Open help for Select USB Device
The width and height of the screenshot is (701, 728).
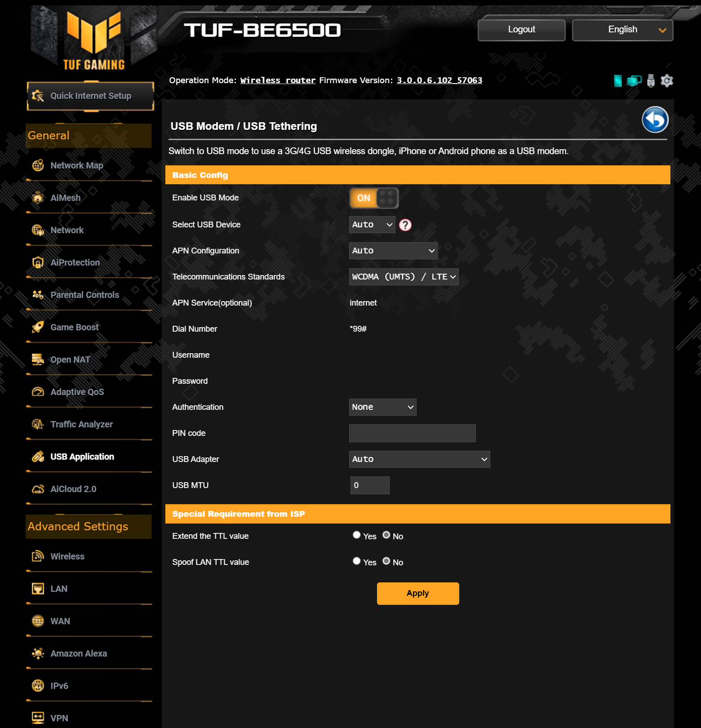(405, 225)
